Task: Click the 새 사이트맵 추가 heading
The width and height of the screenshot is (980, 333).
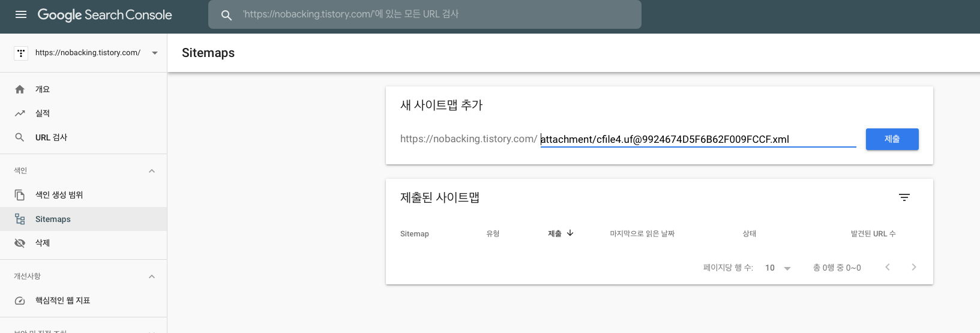Action: coord(442,105)
